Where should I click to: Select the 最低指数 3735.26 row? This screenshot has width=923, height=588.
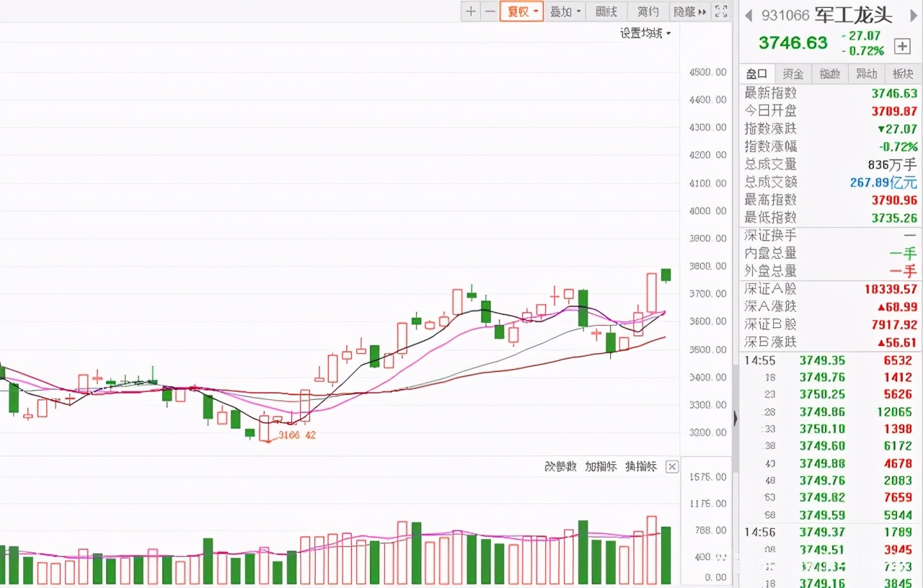point(831,218)
